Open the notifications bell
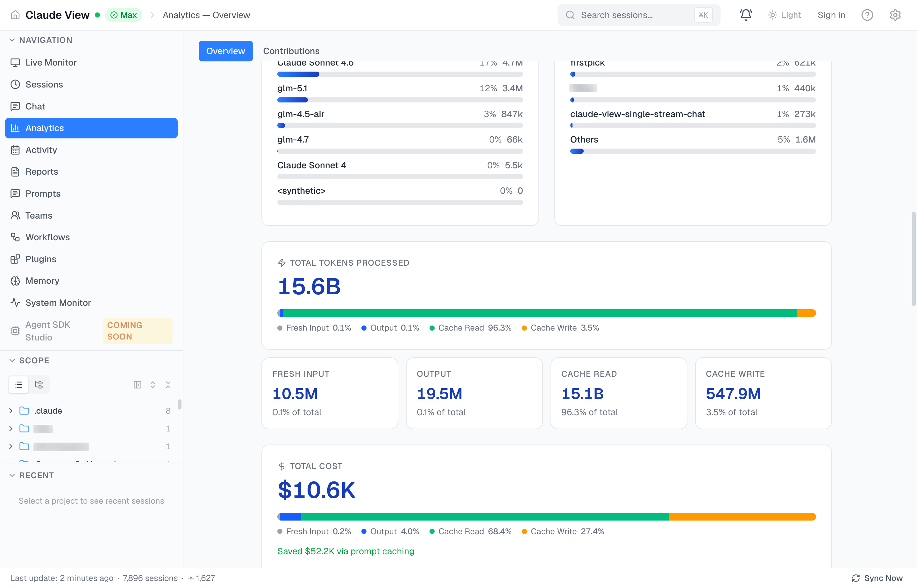 pos(745,15)
